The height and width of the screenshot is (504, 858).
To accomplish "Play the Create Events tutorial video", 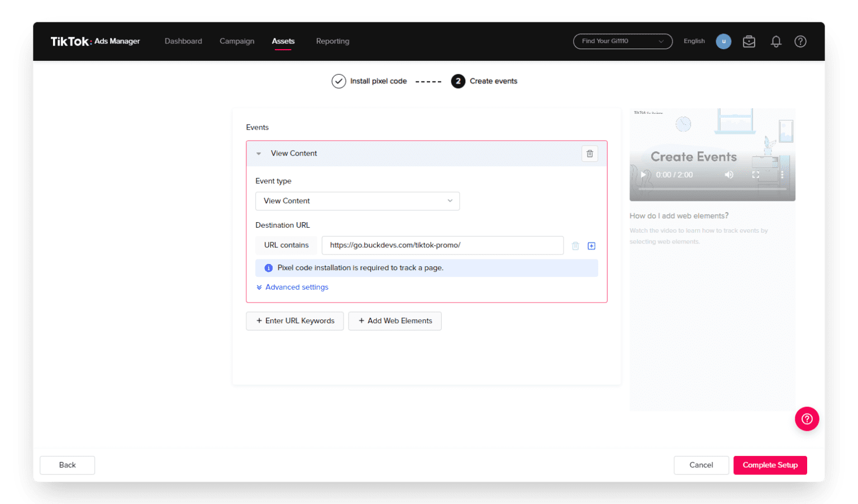I will pos(642,174).
